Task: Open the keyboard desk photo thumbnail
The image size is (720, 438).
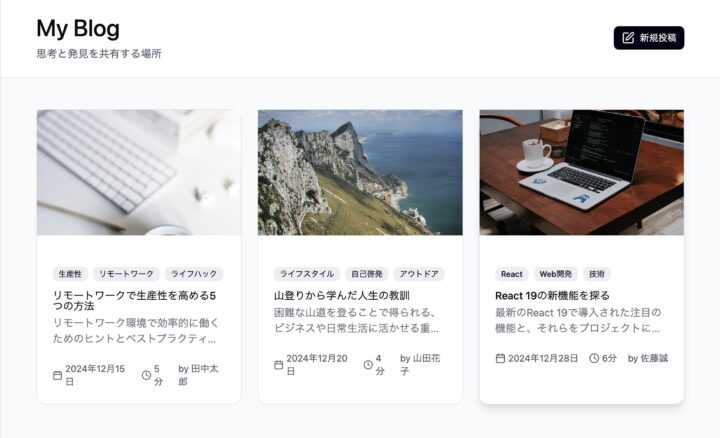Action: click(139, 172)
